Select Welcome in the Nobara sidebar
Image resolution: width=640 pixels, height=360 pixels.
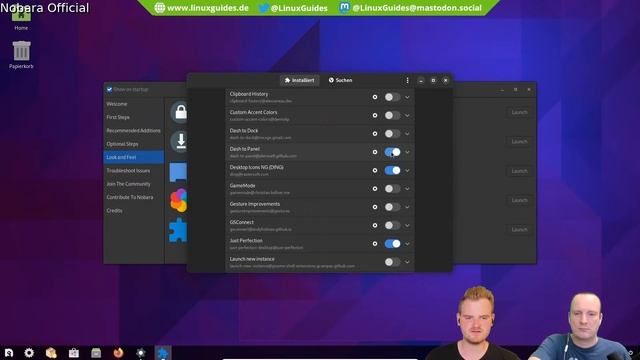click(134, 104)
